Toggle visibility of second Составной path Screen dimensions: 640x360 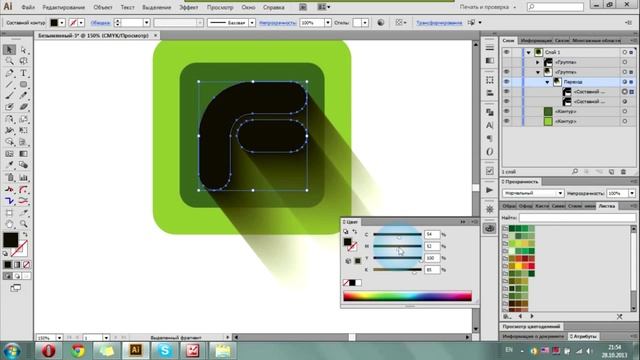[507, 101]
